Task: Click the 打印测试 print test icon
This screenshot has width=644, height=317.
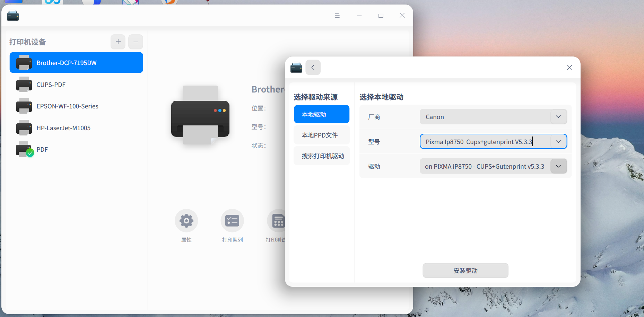Action: (278, 221)
